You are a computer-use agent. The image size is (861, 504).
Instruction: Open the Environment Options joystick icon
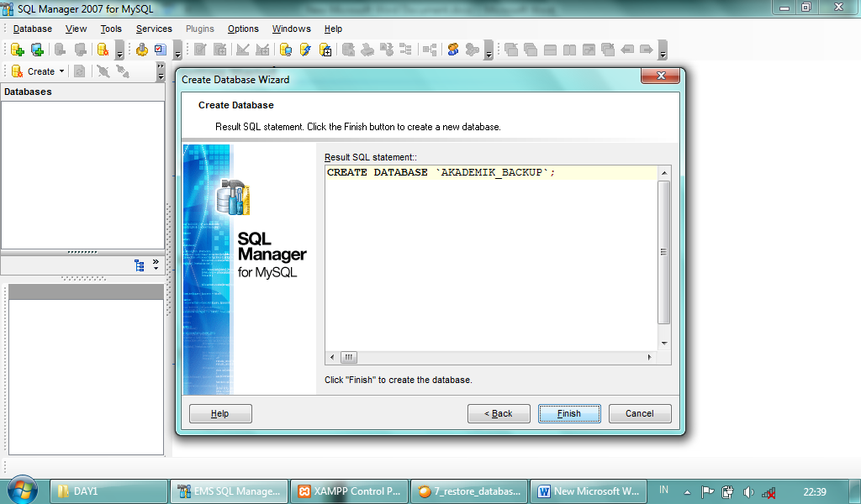click(x=141, y=50)
